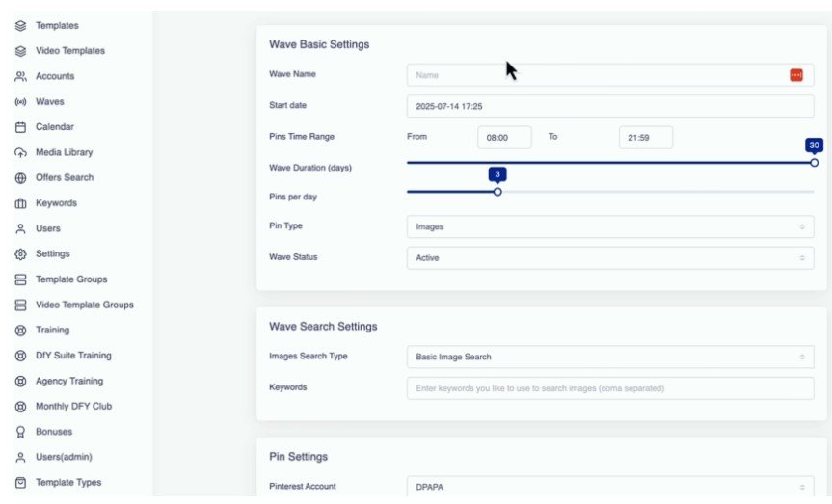
Task: Click the Pin Settings heading
Action: click(x=298, y=457)
